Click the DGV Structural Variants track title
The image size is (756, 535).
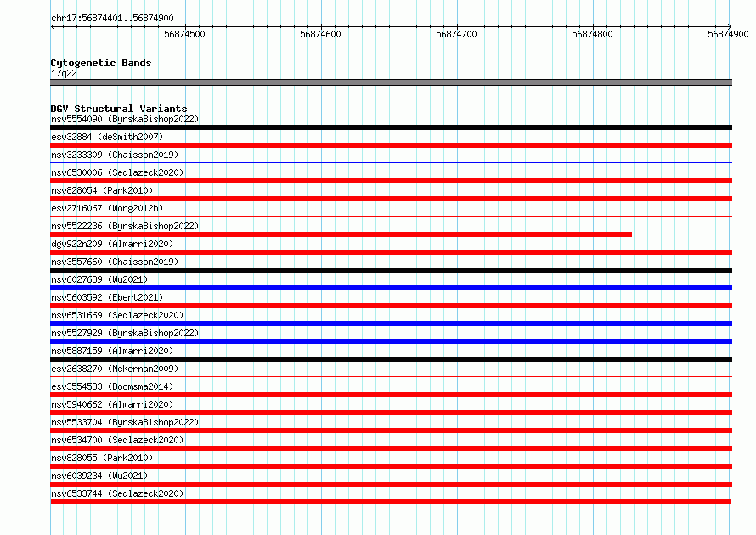tap(119, 109)
